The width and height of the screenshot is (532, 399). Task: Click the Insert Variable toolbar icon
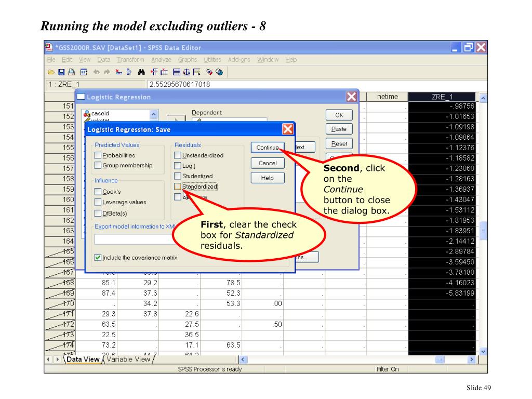pos(164,72)
